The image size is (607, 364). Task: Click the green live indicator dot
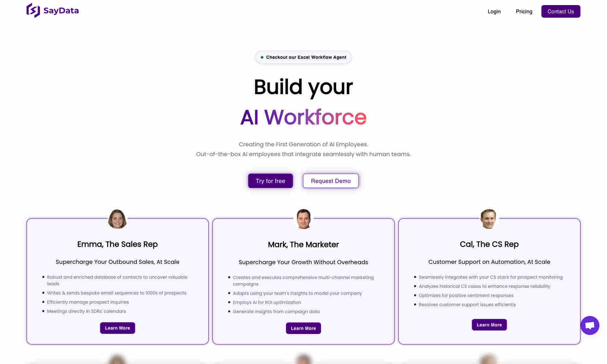262,57
